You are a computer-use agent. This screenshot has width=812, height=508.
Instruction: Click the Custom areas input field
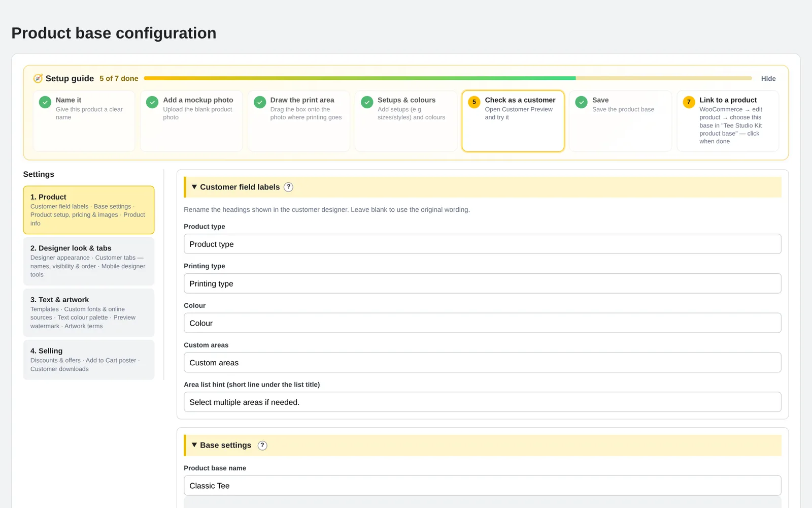tap(482, 363)
